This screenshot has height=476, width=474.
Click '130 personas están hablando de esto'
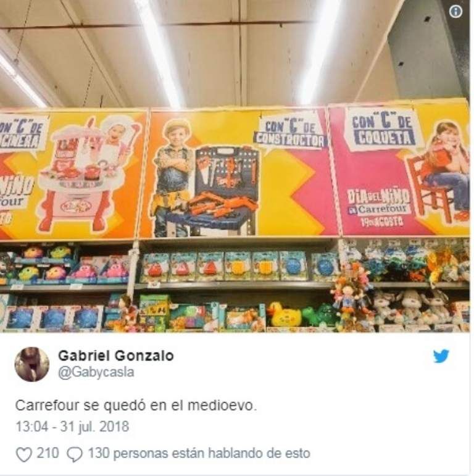coord(199,453)
